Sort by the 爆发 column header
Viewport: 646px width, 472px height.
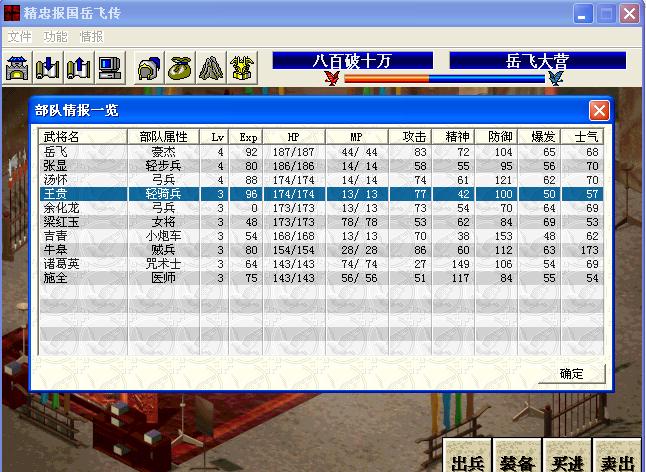539,137
